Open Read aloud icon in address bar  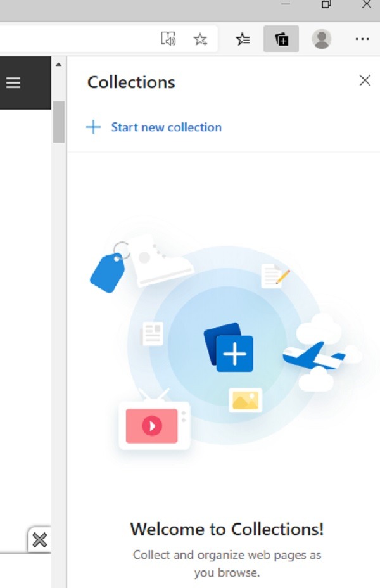(x=168, y=39)
